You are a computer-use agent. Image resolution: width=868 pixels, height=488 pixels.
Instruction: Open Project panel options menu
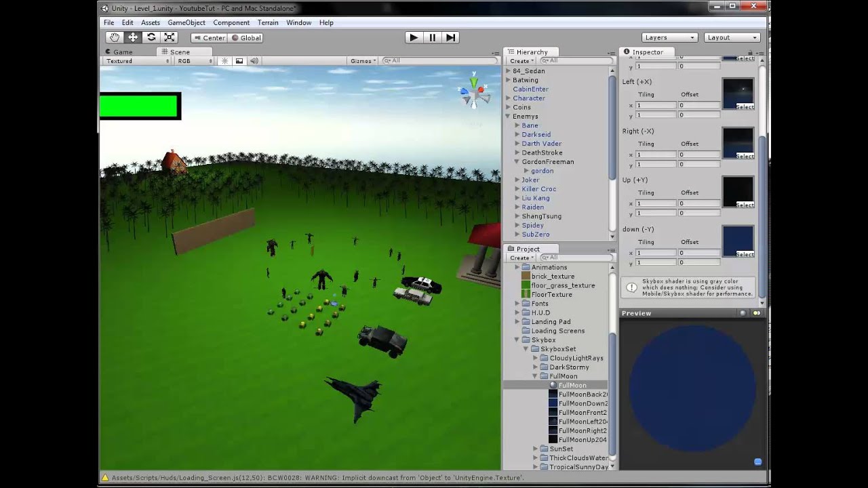[612, 249]
